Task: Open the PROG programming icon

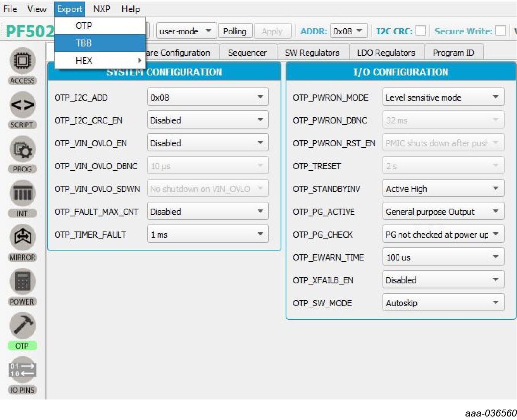Action: 22,149
